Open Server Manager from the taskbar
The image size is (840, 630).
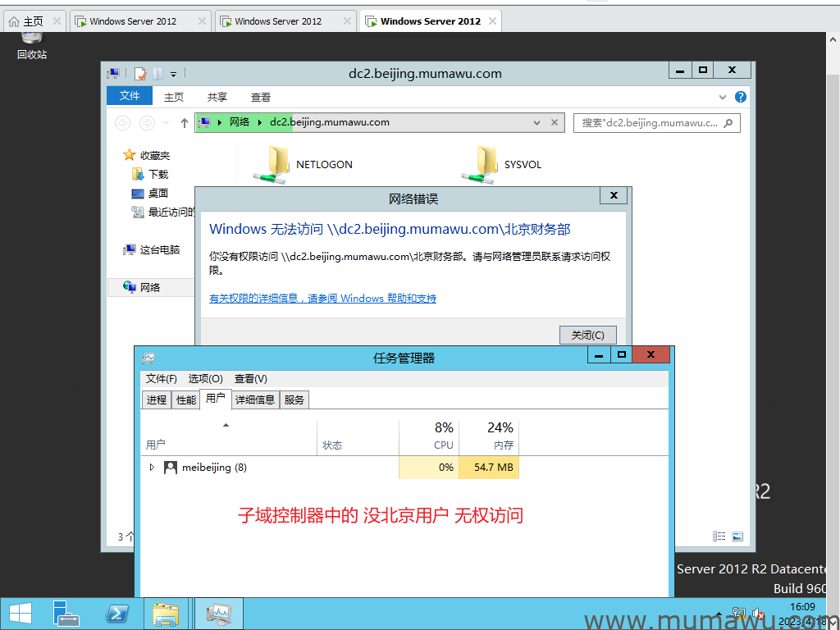[x=66, y=614]
